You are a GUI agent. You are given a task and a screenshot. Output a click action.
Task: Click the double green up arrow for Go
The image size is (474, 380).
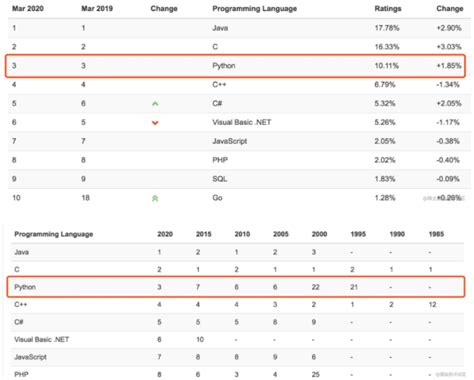click(x=155, y=198)
